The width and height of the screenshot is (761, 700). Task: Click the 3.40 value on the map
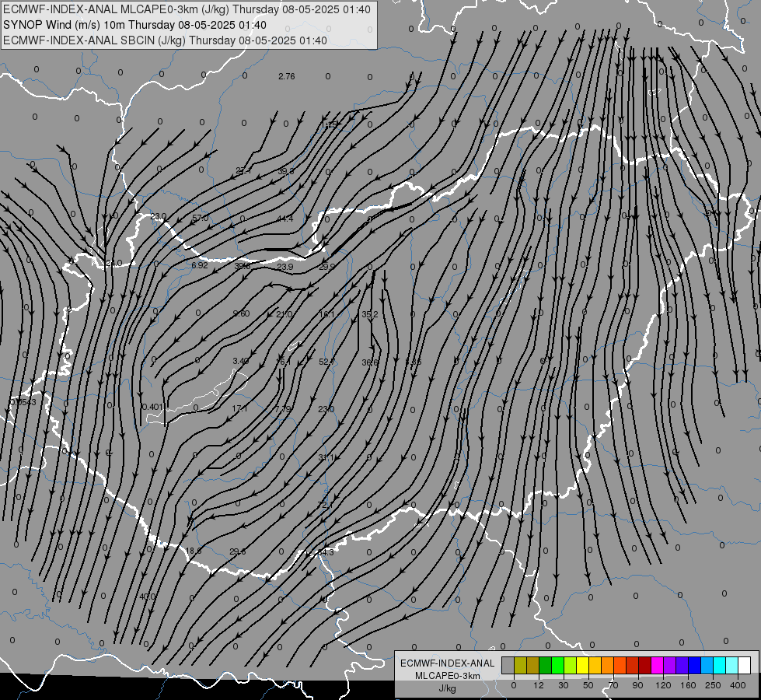pos(241,361)
